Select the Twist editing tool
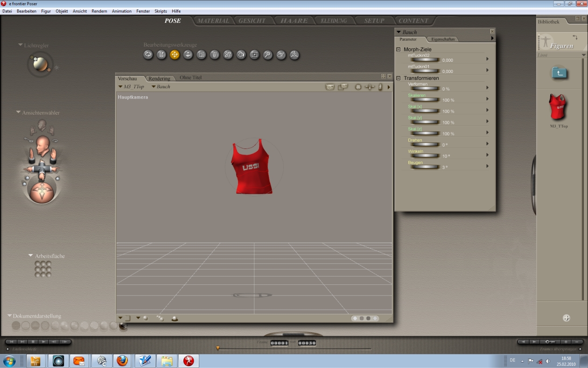Image resolution: width=588 pixels, height=368 pixels. pos(161,55)
